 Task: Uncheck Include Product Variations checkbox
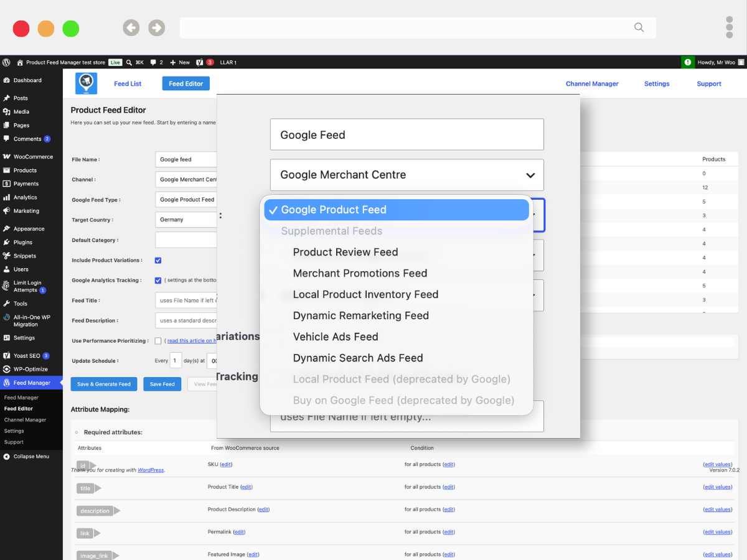point(158,260)
